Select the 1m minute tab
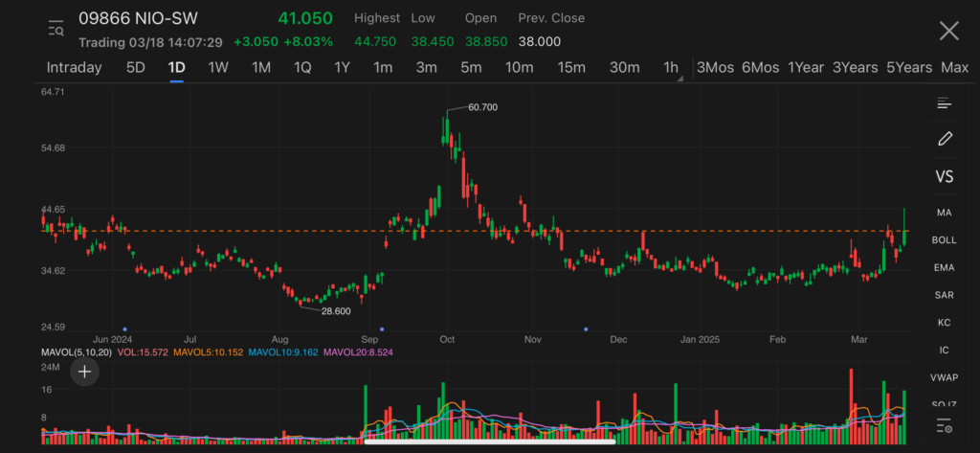The height and width of the screenshot is (453, 980). point(383,68)
